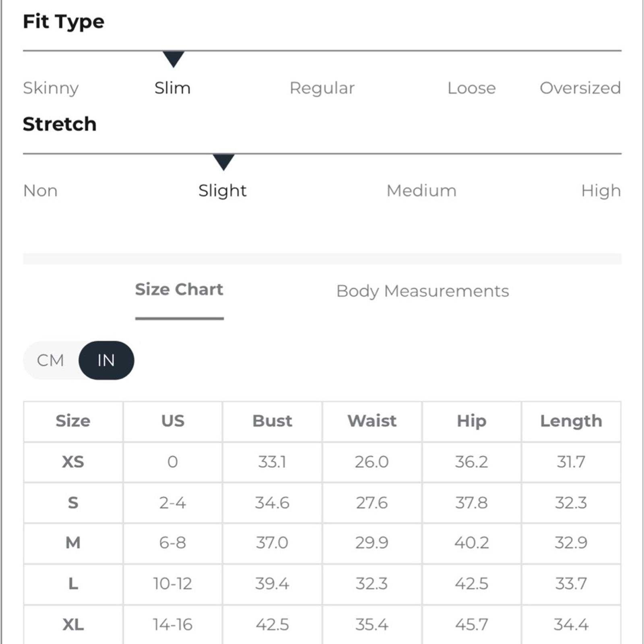The width and height of the screenshot is (644, 644).
Task: Click the Length column header
Action: coord(571,421)
